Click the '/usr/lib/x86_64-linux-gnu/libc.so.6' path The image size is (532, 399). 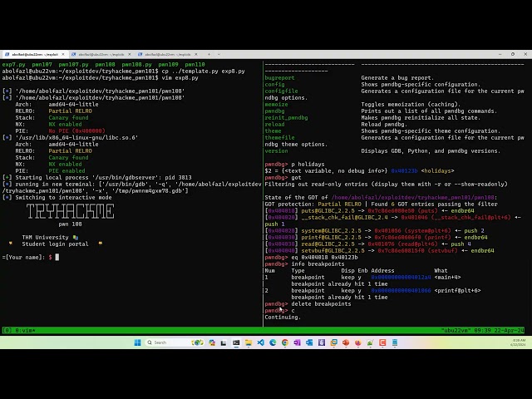point(76,138)
